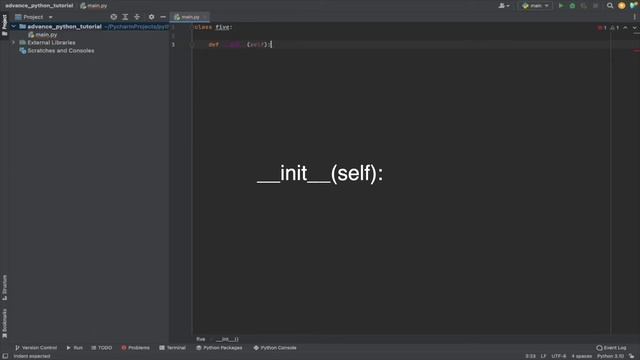This screenshot has width=640, height=360.
Task: Click the teal plugin icon at top right
Action: [x=633, y=6]
